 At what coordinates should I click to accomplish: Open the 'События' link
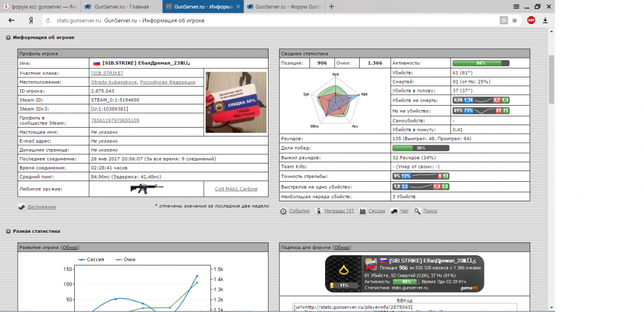coord(299,211)
